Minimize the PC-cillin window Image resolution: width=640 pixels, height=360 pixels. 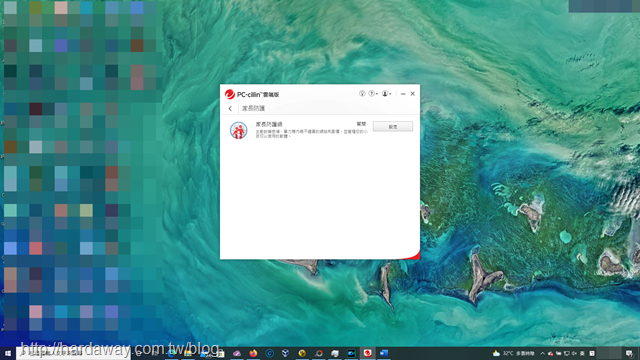point(403,94)
